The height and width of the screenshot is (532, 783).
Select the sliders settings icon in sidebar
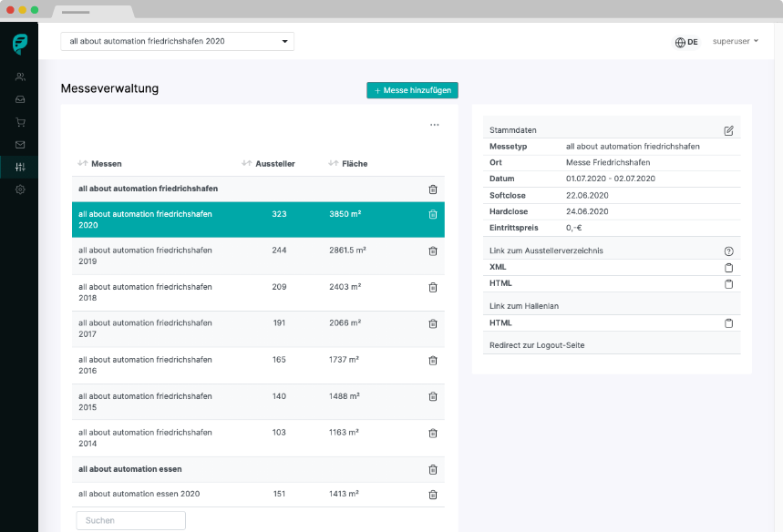20,168
